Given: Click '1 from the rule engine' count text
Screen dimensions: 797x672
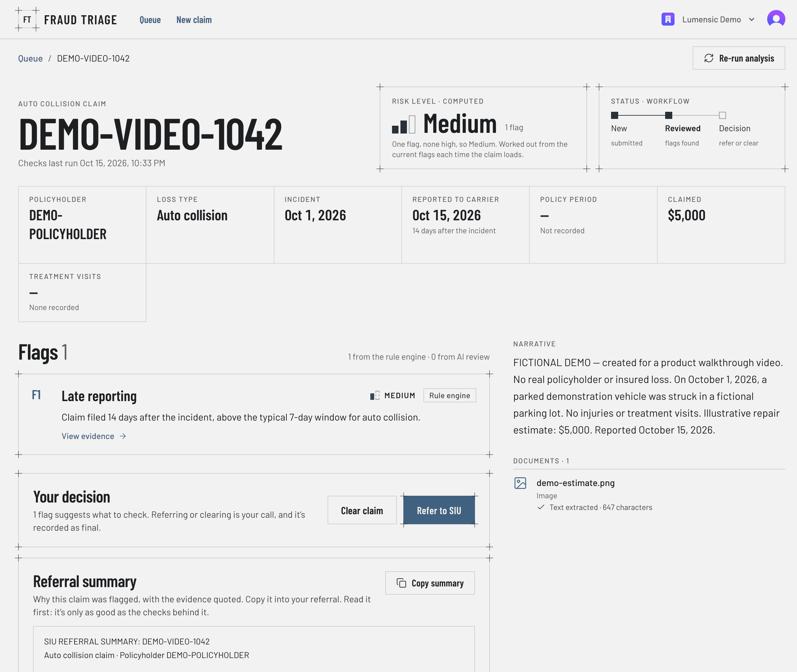Looking at the screenshot, I should [x=387, y=357].
